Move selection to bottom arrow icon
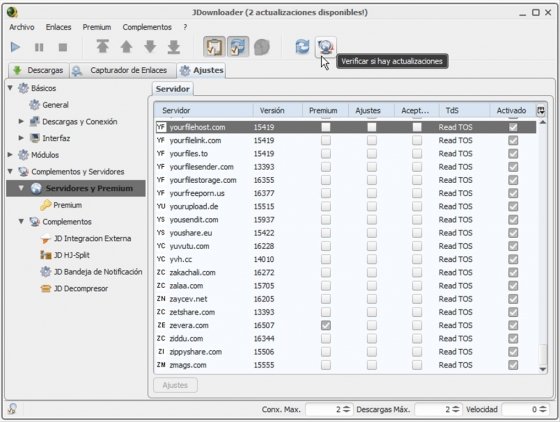The width and height of the screenshot is (560, 422). point(174,47)
